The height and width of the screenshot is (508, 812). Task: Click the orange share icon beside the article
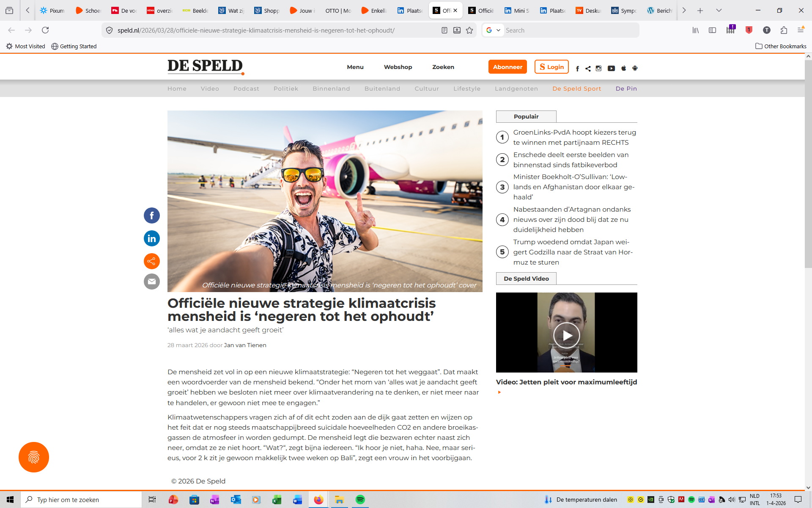151,261
